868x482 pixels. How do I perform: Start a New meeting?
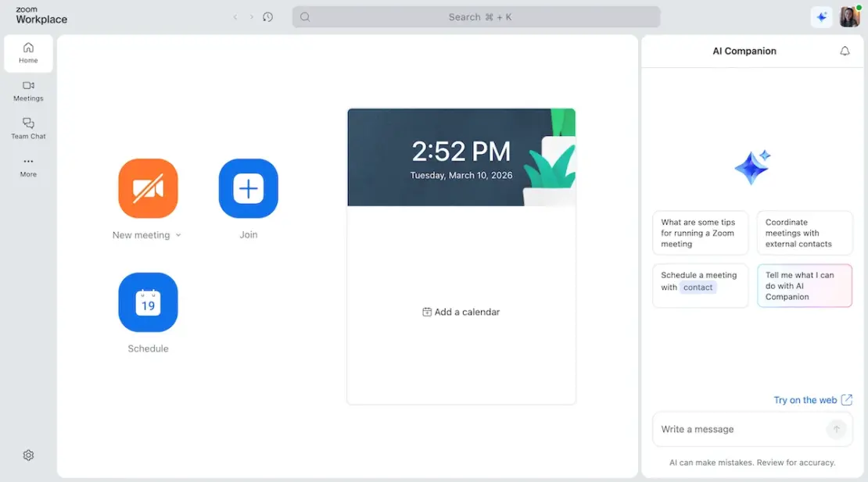click(x=148, y=188)
